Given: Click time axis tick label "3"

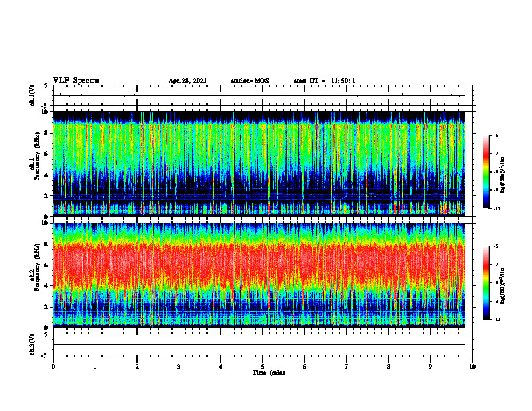Looking at the screenshot, I should coord(179,367).
